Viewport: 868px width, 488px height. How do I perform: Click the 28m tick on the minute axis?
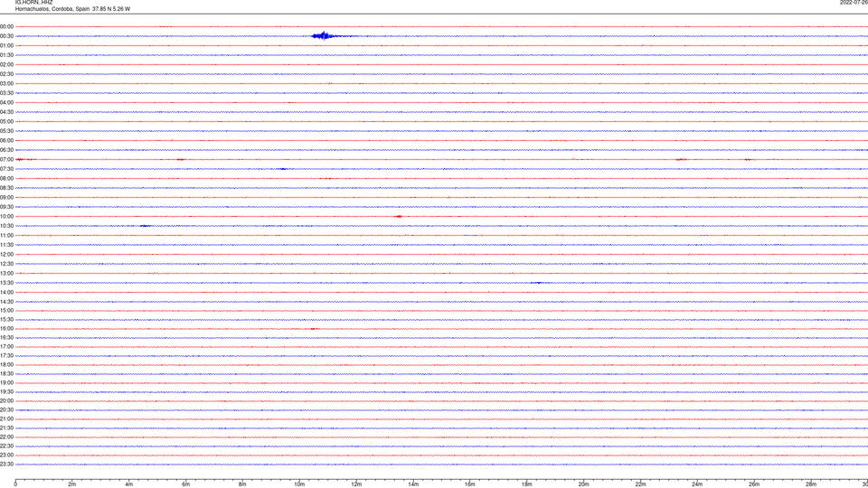pos(811,484)
